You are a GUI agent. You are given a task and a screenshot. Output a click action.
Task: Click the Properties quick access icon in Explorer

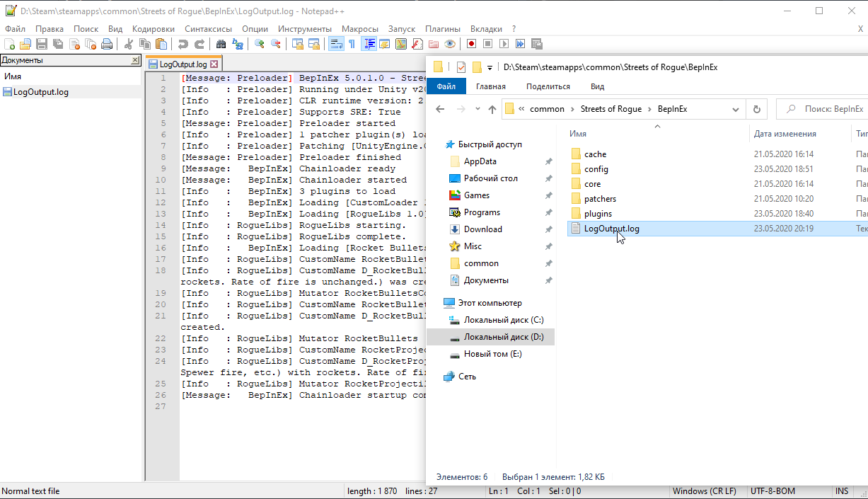pos(461,67)
